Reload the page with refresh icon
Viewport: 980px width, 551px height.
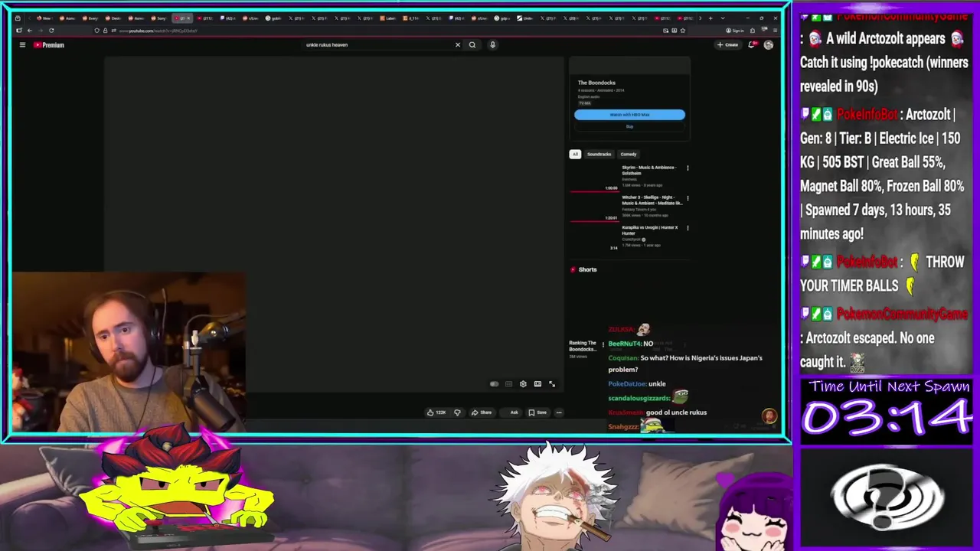(x=51, y=31)
